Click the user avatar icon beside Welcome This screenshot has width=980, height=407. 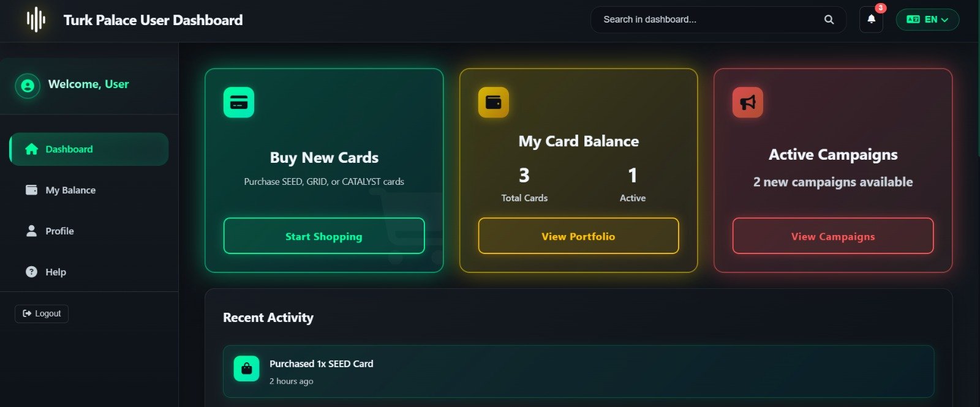(x=28, y=86)
